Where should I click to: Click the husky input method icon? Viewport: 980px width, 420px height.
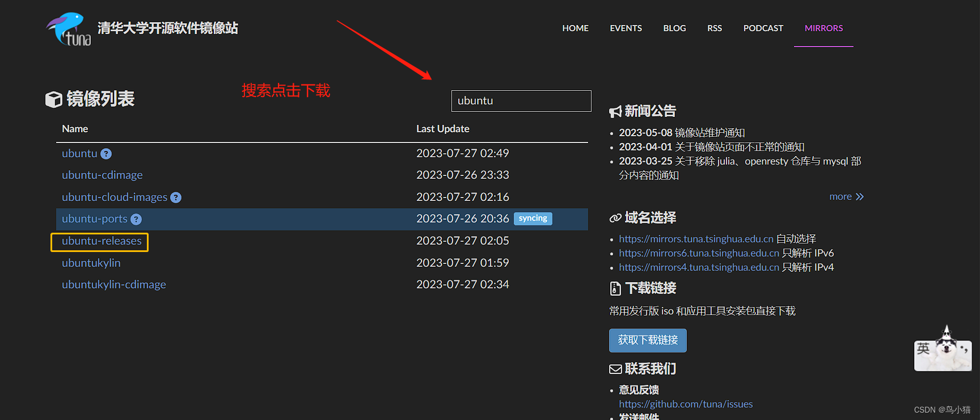[943, 349]
